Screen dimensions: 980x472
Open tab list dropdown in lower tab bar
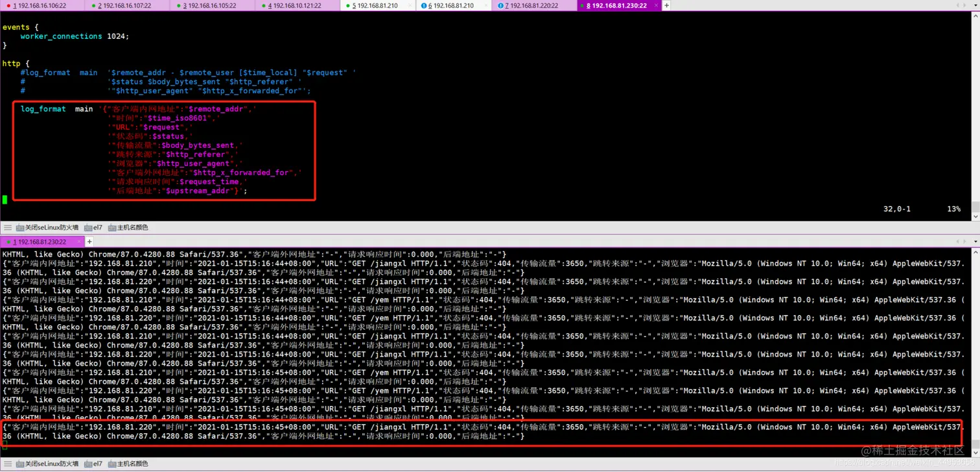[x=975, y=242]
